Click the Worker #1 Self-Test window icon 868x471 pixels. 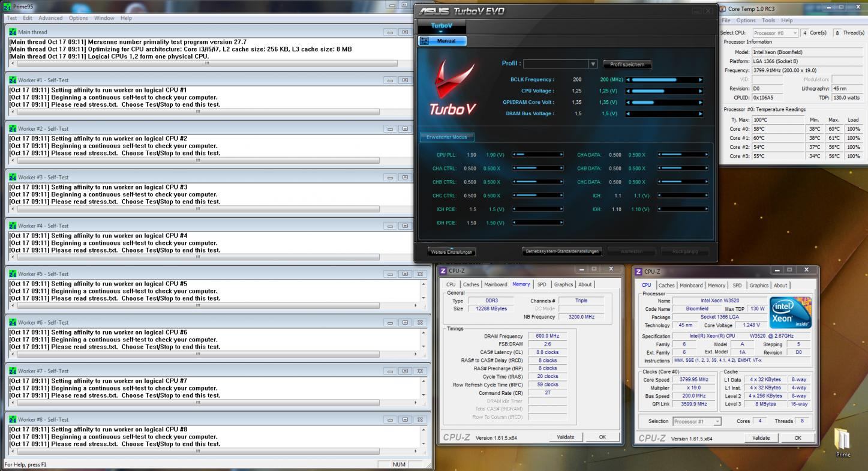click(x=13, y=80)
